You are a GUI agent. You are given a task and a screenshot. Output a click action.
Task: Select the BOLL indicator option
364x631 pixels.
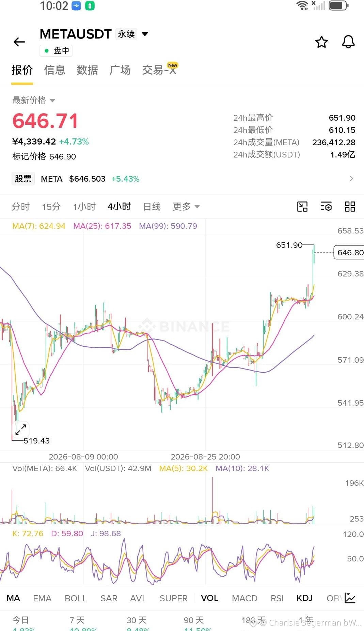point(76,598)
